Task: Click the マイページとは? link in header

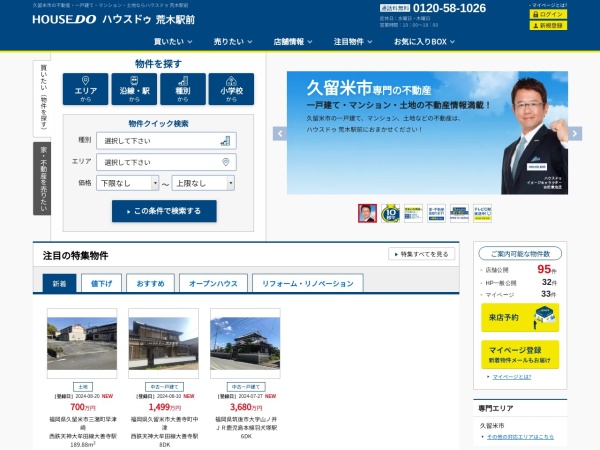Action: [x=548, y=5]
